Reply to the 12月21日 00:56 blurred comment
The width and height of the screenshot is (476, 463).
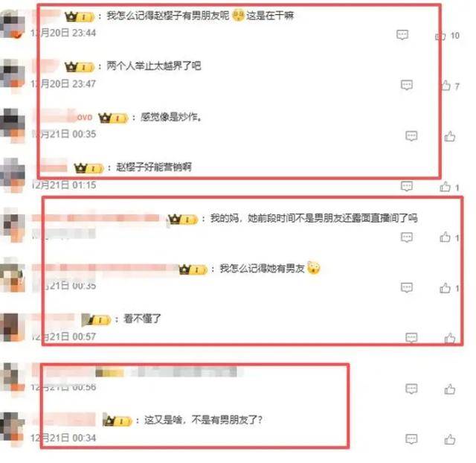(x=411, y=389)
